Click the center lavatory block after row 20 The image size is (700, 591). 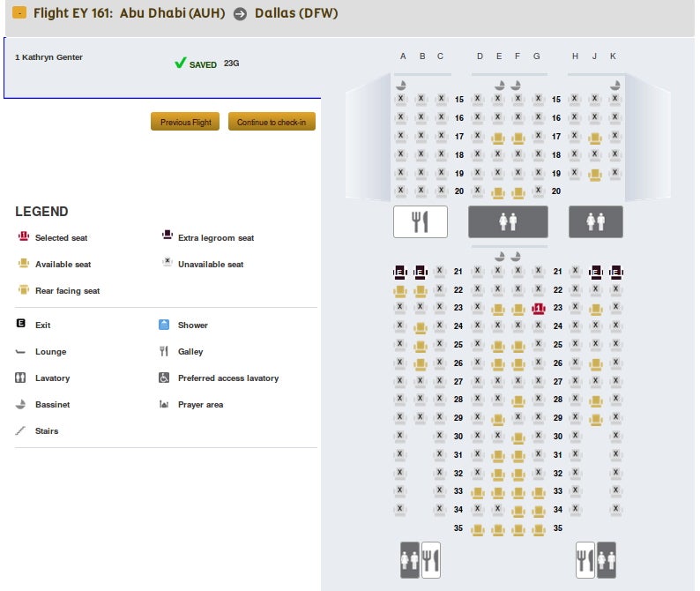pos(508,221)
